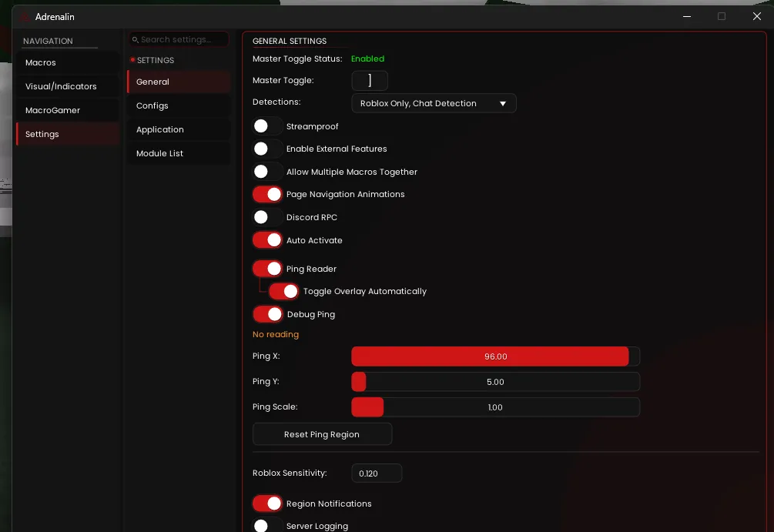Turn on Enable External Features
Image resolution: width=774 pixels, height=532 pixels.
click(x=266, y=149)
